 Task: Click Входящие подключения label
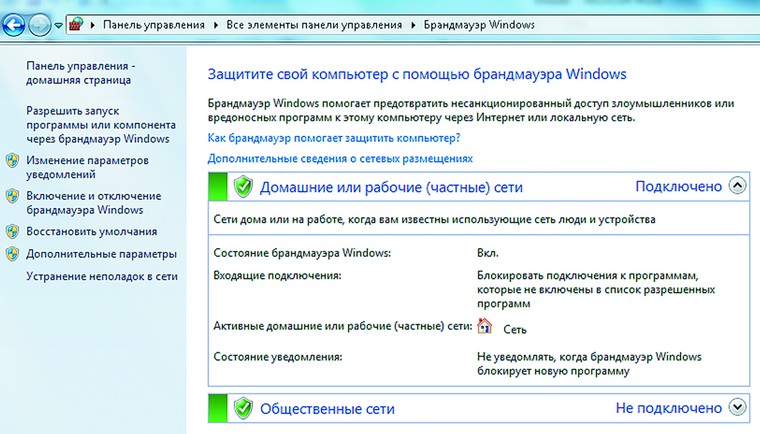coord(277,275)
